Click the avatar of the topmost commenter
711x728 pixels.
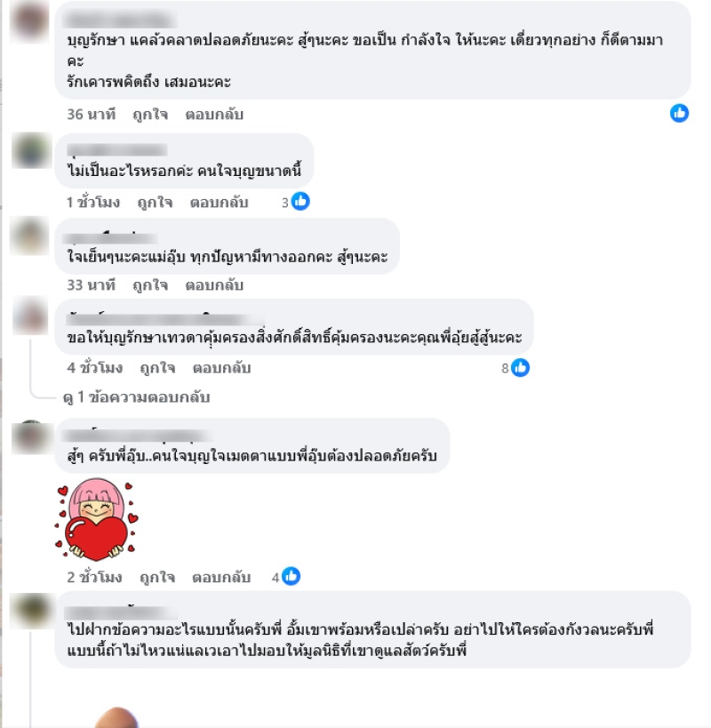(x=30, y=20)
